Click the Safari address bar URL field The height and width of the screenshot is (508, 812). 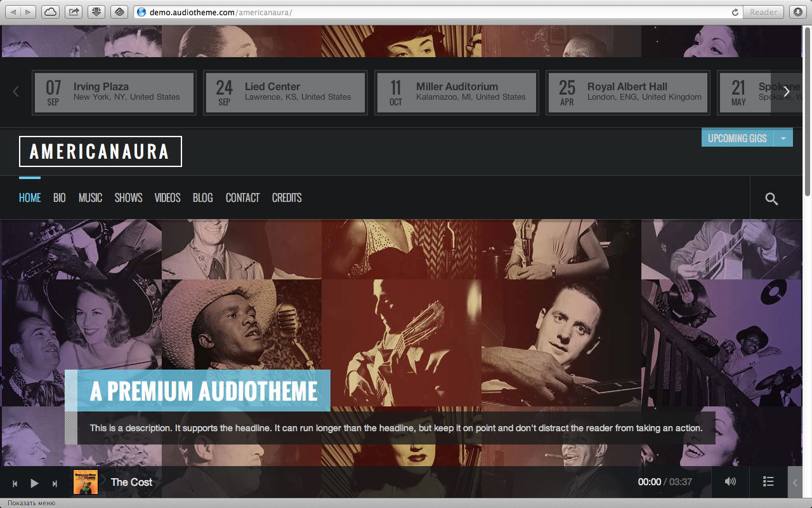coord(438,12)
